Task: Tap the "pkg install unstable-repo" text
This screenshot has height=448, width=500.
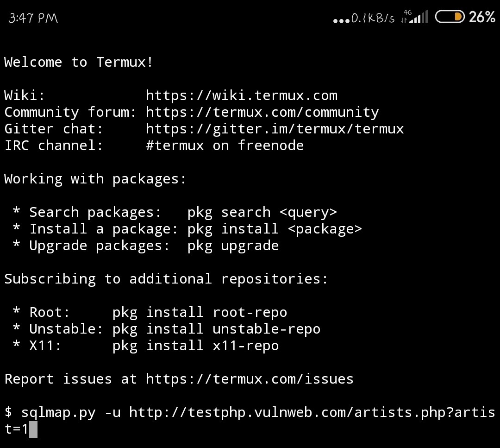Action: click(x=216, y=329)
